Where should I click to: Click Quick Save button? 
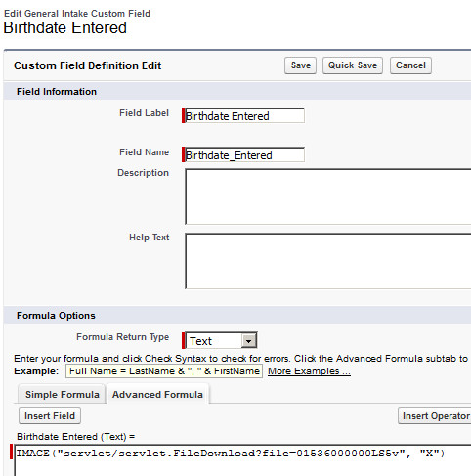tap(353, 65)
